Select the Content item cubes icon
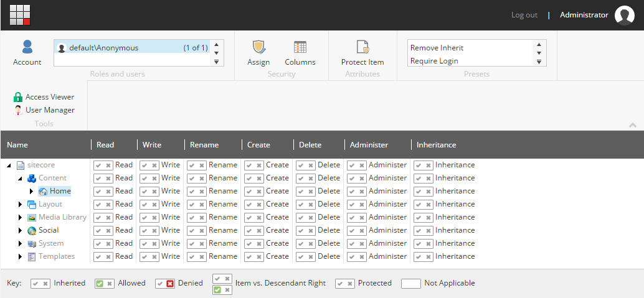The image size is (644, 298). click(32, 178)
